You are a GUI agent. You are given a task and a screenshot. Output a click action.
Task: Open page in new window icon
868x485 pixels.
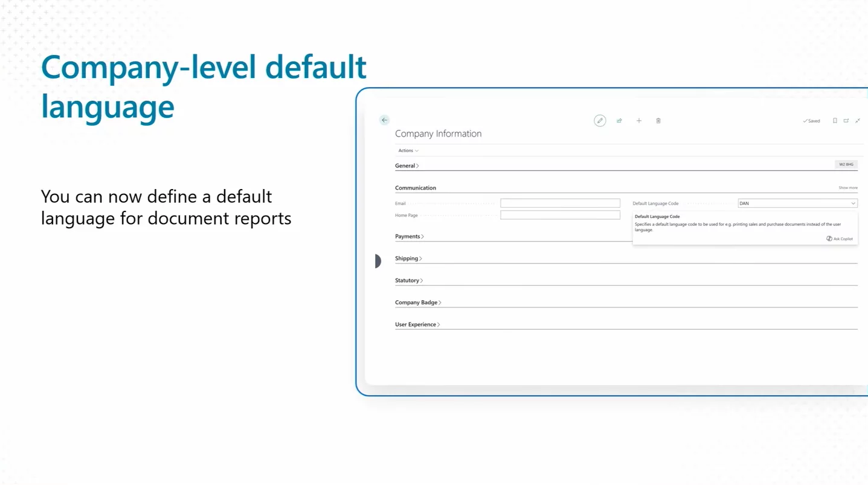tap(846, 121)
